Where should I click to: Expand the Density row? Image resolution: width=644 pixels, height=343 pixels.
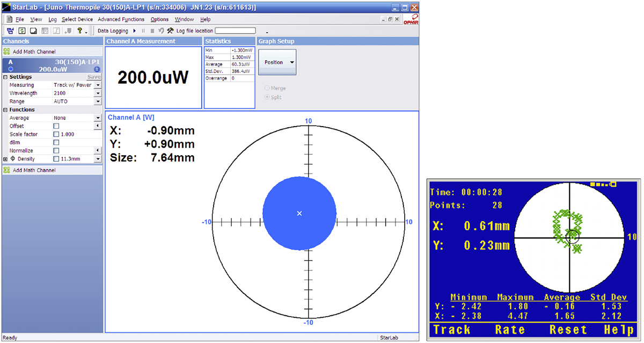[x=5, y=159]
